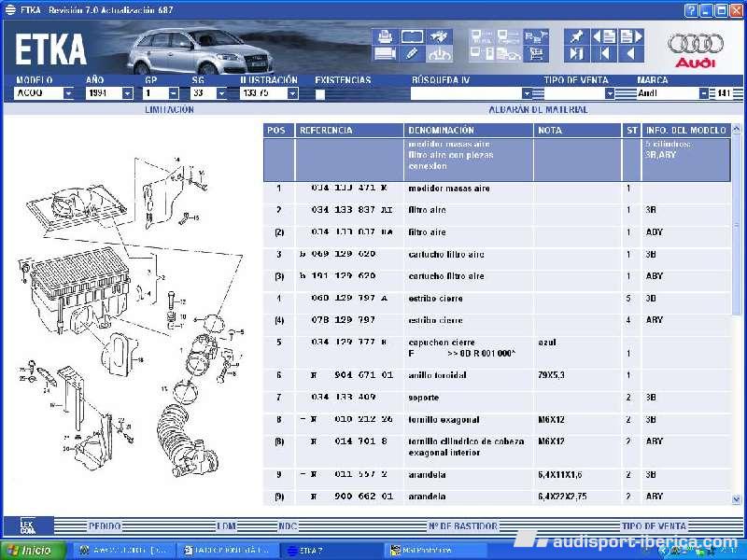Viewport: 747px width, 560px height.
Task: Switch to ETKA 7 taskbar item
Action: [x=332, y=551]
